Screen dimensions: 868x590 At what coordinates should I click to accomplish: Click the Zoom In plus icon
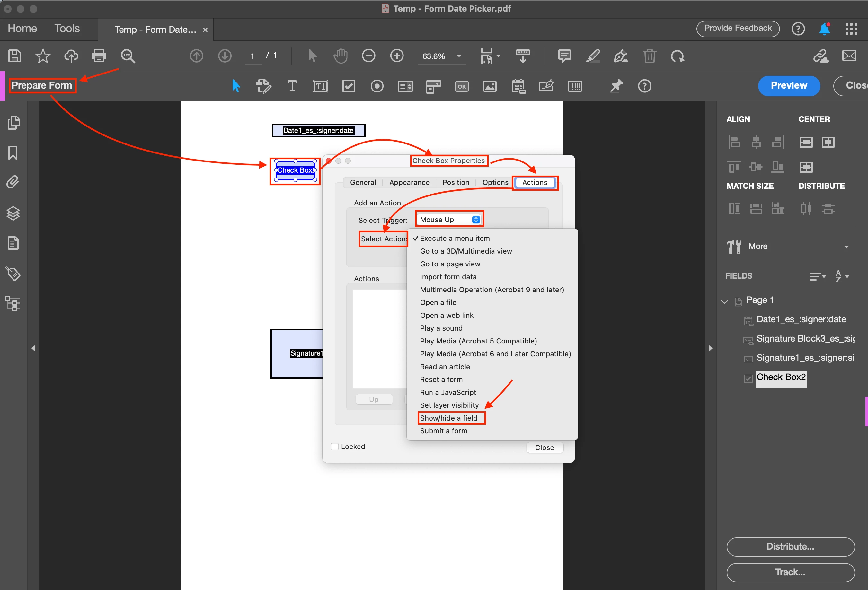point(397,56)
